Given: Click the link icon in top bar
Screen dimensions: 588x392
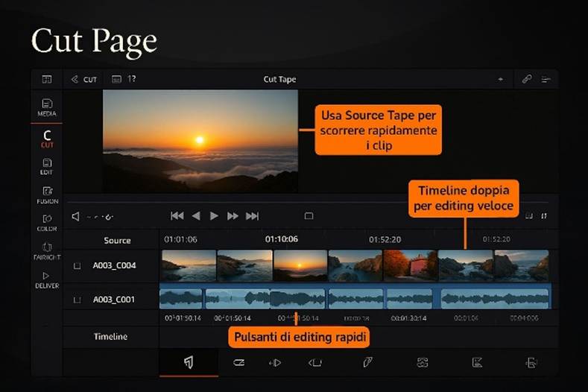Looking at the screenshot, I should [x=526, y=79].
